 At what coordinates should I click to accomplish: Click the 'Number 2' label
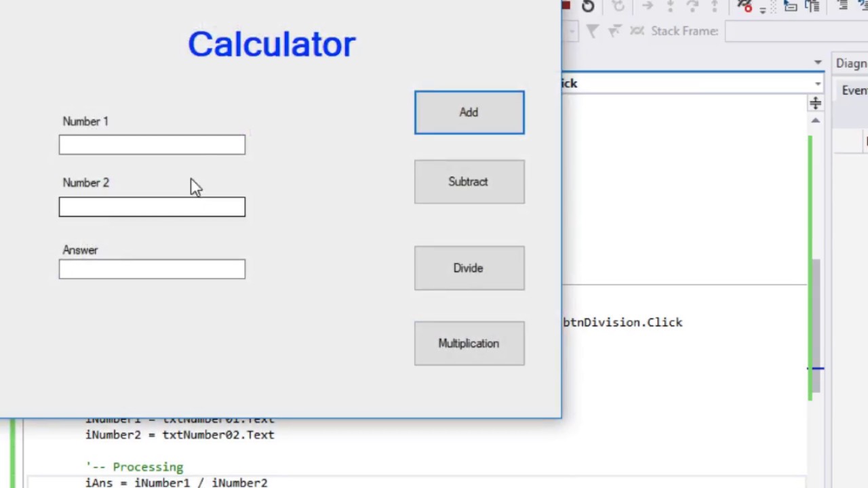point(86,183)
